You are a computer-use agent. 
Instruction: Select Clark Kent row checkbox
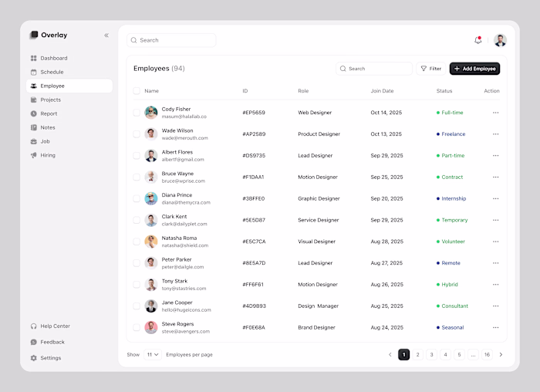tap(137, 220)
